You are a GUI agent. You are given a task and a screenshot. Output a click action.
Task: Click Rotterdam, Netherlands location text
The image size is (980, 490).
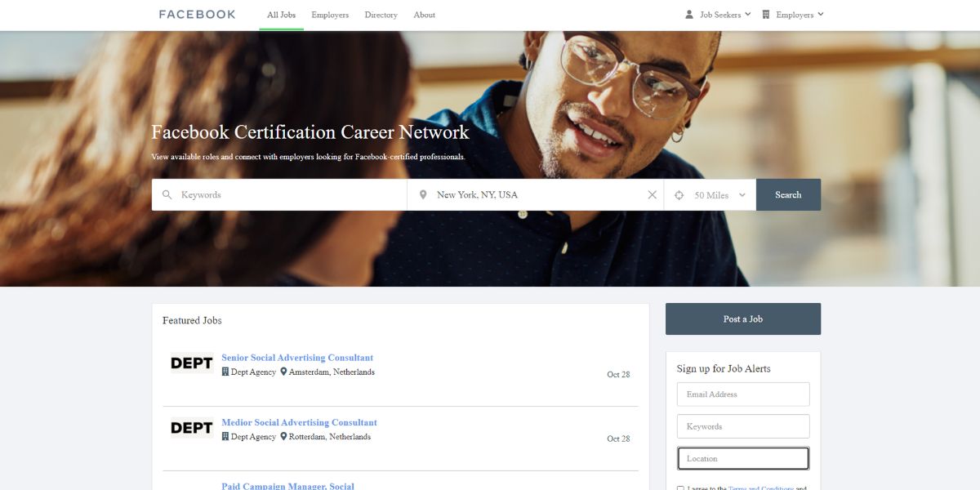coord(330,437)
